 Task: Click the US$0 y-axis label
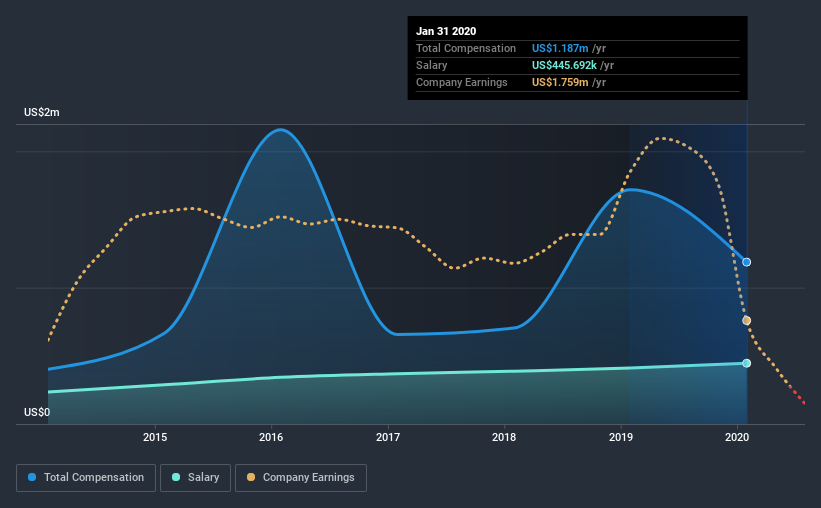point(37,412)
